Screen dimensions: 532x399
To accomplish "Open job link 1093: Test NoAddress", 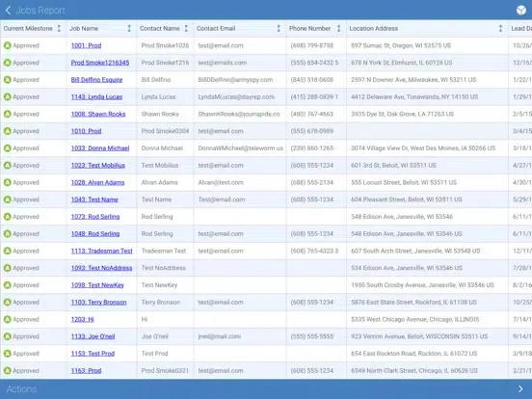I will coord(101,268).
